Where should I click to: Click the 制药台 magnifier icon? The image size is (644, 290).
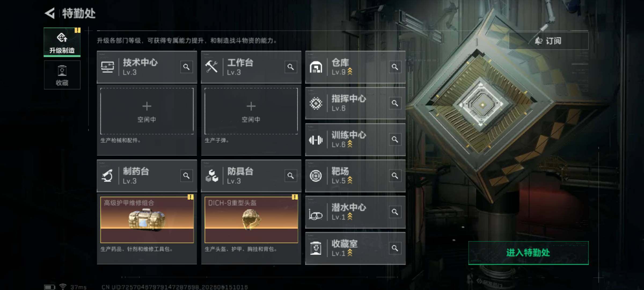click(x=186, y=176)
